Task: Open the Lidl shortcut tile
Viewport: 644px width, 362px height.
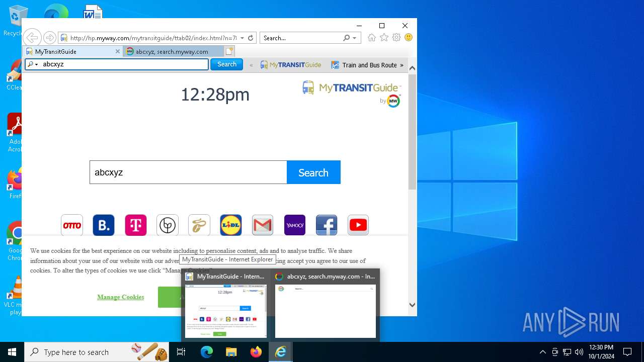Action: pyautogui.click(x=231, y=225)
